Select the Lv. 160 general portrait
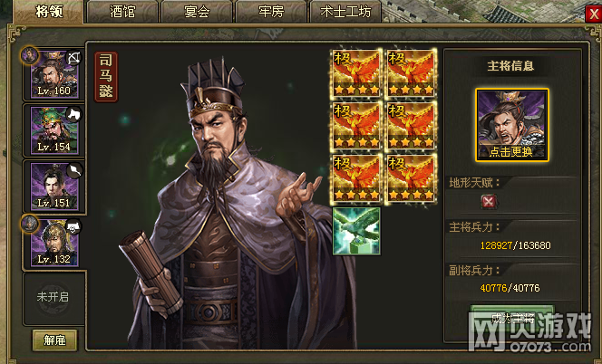 (54, 74)
